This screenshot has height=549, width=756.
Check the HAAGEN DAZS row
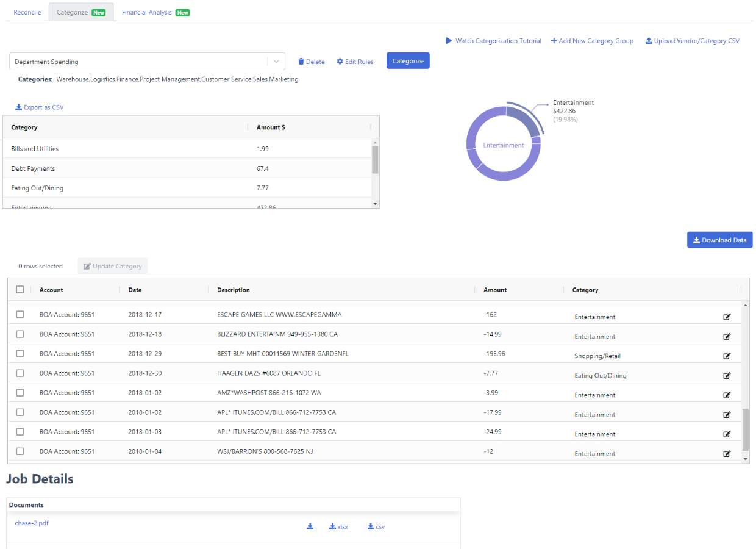coord(20,373)
